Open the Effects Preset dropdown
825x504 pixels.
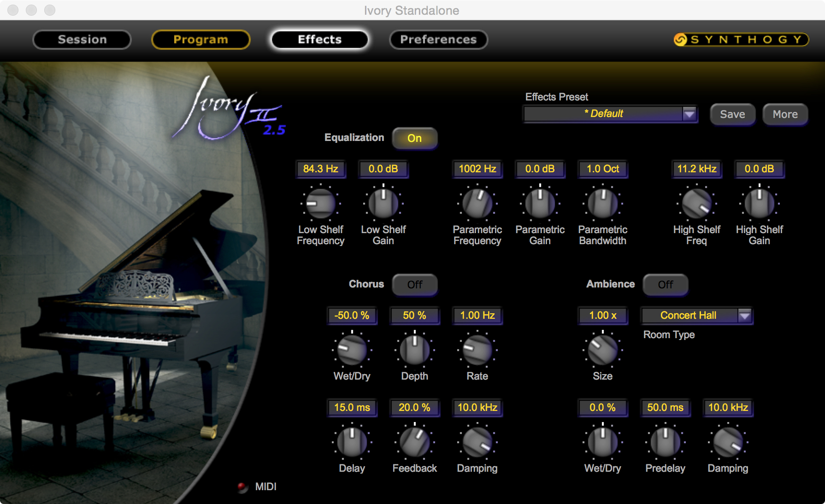689,114
